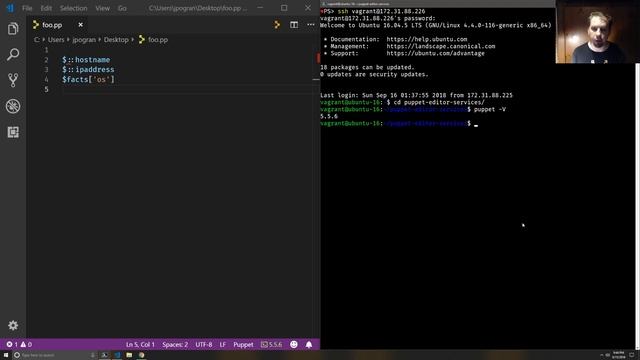Change language mode via Puppet status item
Screen dimensions: 640x360
243,344
